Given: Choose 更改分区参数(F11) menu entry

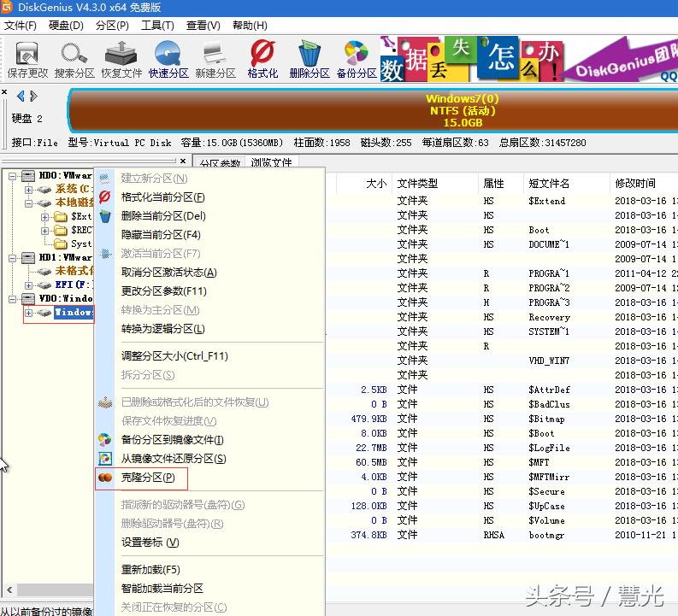Looking at the screenshot, I should 164,291.
